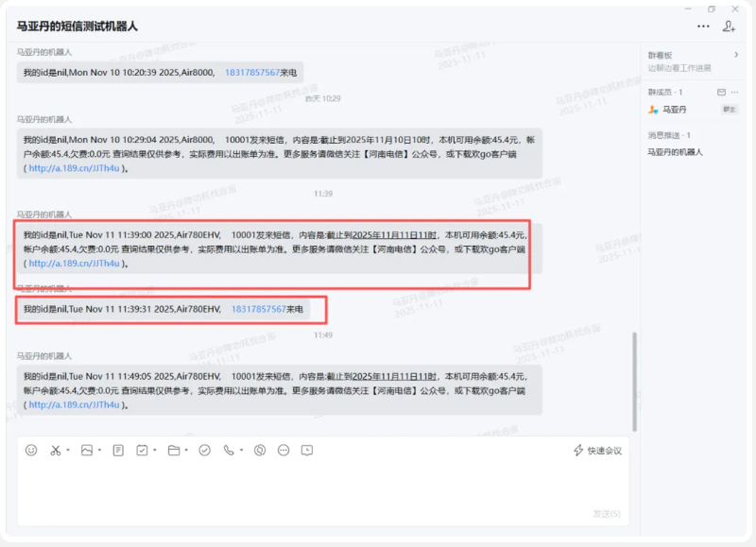Screen dimensions: 756x547
Task: Click phone number 18317857567 in the 11:39:31 message
Action: 258,309
